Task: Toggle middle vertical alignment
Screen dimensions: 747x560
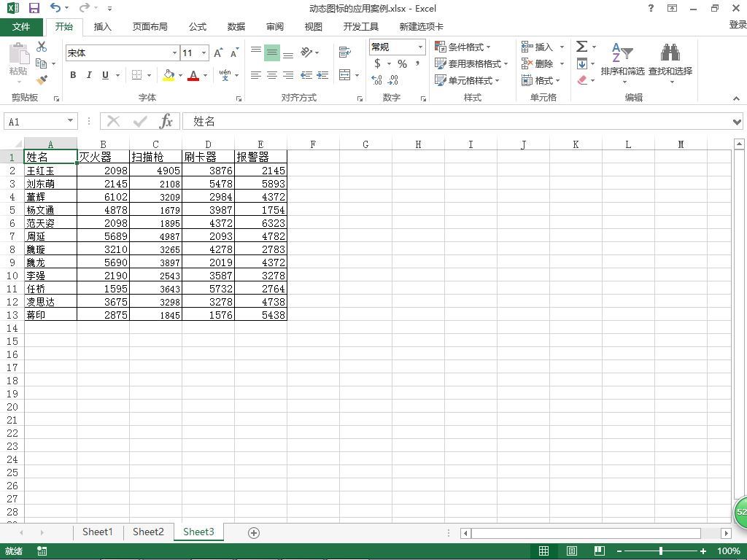Action: [272, 52]
